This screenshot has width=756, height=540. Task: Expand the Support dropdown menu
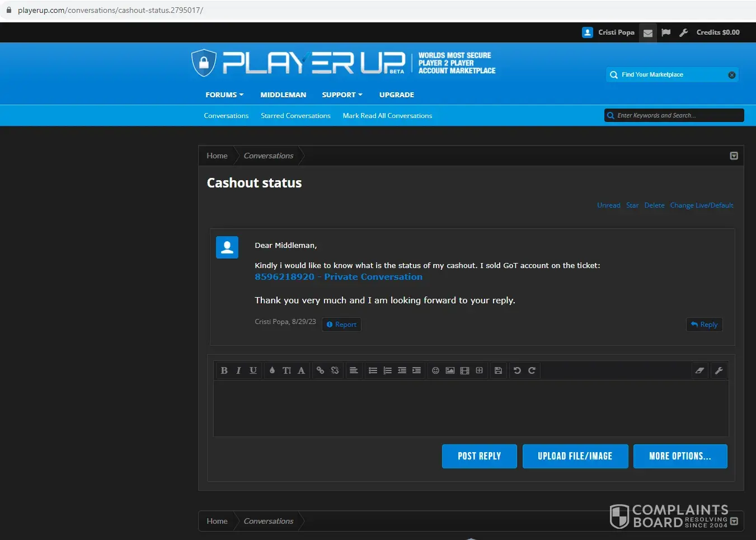(342, 95)
